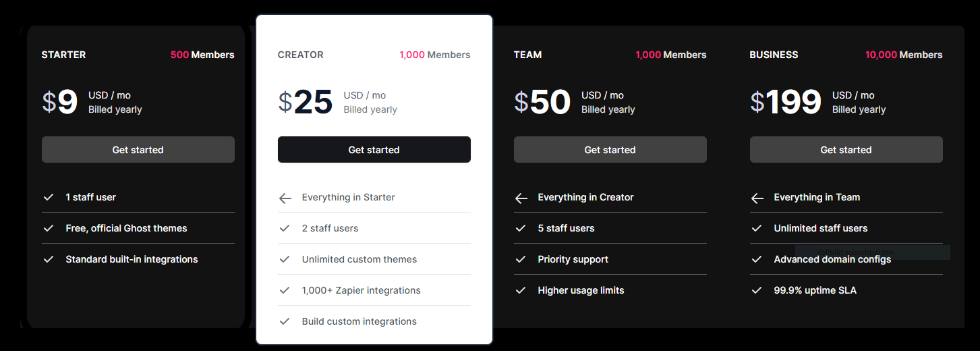Viewport: 980px width, 351px height.
Task: Click checkmark beside Unlimited custom themes
Action: coord(285,259)
